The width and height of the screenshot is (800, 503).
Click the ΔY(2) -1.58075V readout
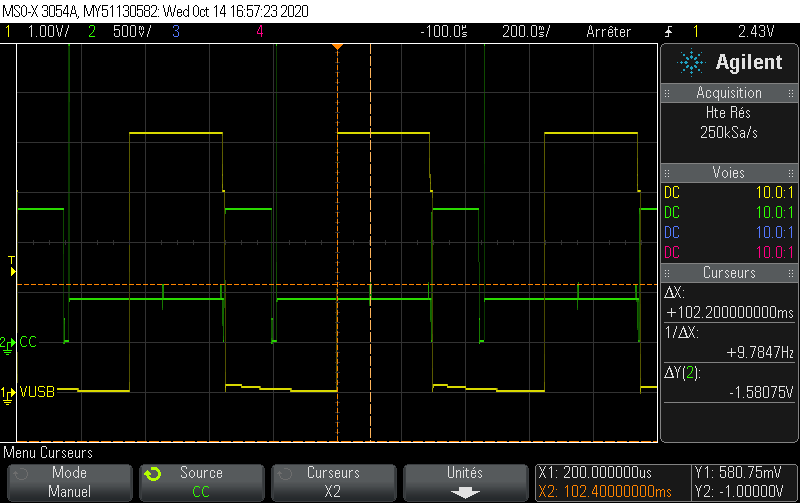tap(729, 383)
